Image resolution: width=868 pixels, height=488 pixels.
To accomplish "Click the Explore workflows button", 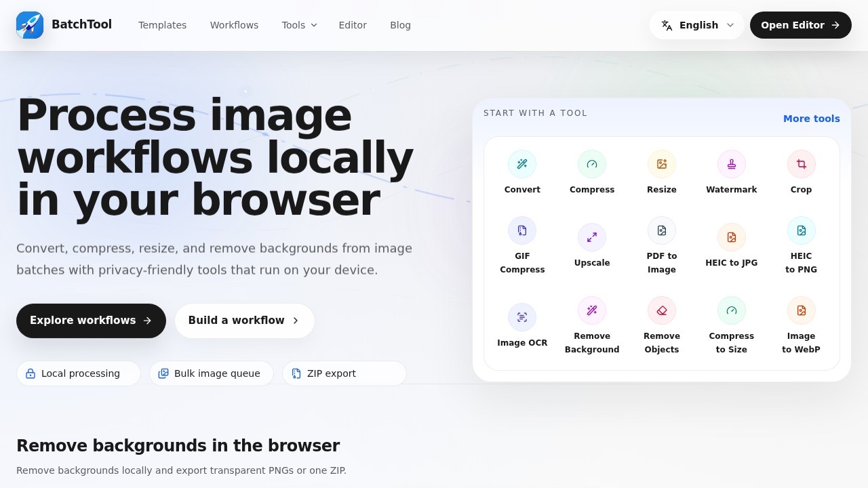I will tap(91, 321).
